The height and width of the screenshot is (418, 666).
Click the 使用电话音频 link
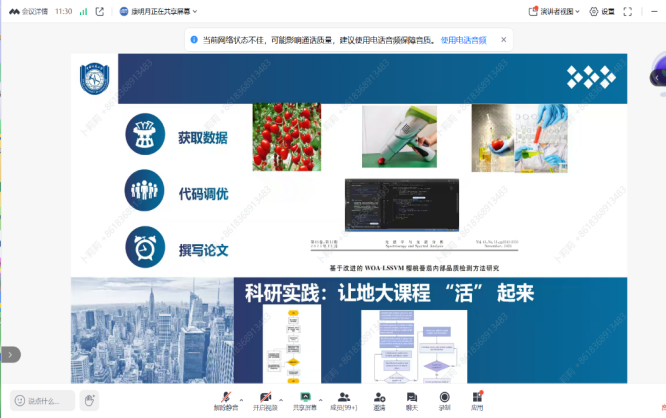click(x=463, y=40)
